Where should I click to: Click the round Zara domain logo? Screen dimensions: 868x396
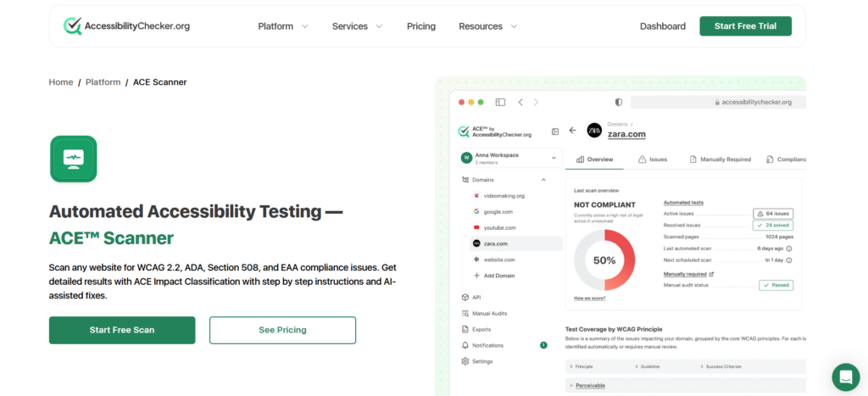[x=594, y=130]
